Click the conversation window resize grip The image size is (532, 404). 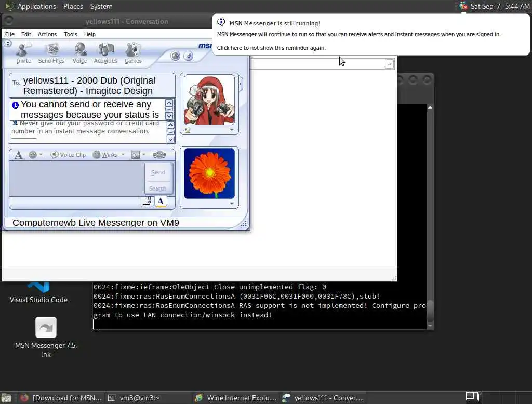(244, 224)
